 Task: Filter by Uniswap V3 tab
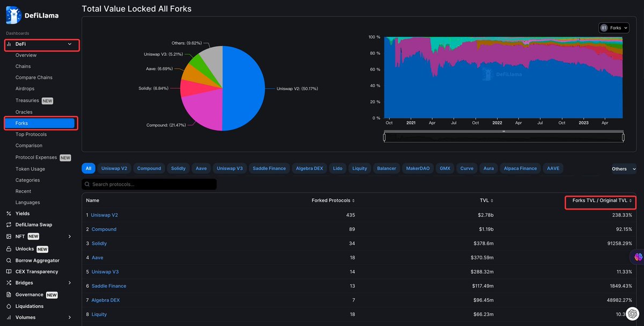pos(230,168)
